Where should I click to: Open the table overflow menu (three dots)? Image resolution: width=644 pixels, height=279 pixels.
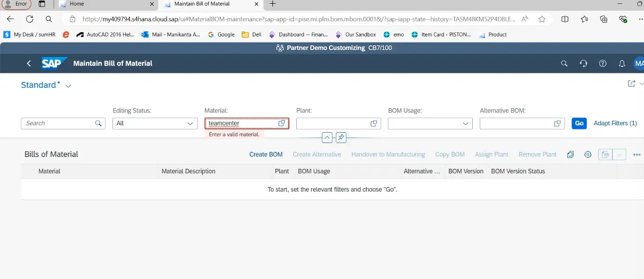pyautogui.click(x=637, y=155)
